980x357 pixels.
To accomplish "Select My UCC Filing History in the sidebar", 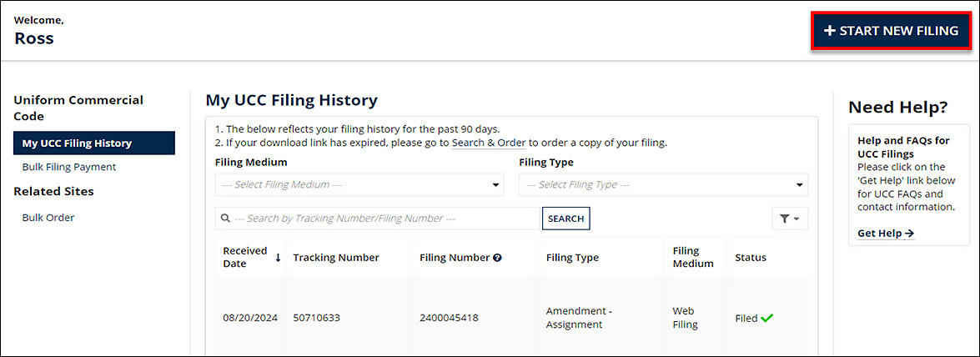I will [x=93, y=143].
